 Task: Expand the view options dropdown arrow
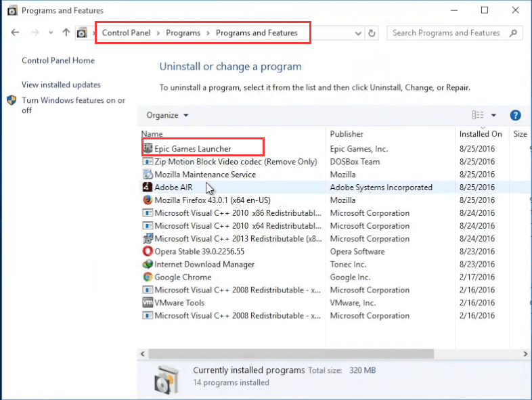(x=493, y=116)
